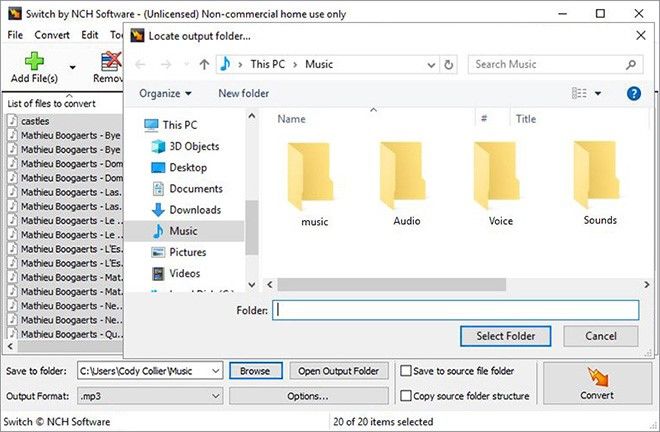Click the Switch file list scroll left arrow
This screenshot has width=660, height=432.
[x=11, y=347]
